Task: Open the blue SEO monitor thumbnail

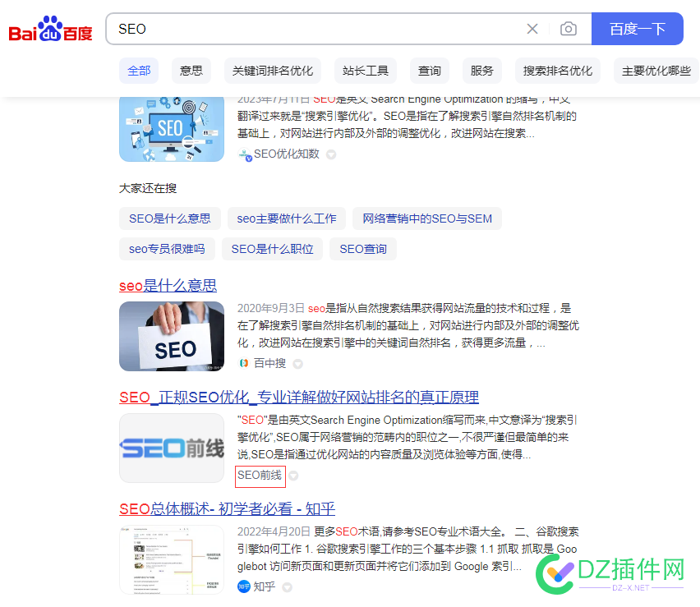Action: [x=172, y=129]
